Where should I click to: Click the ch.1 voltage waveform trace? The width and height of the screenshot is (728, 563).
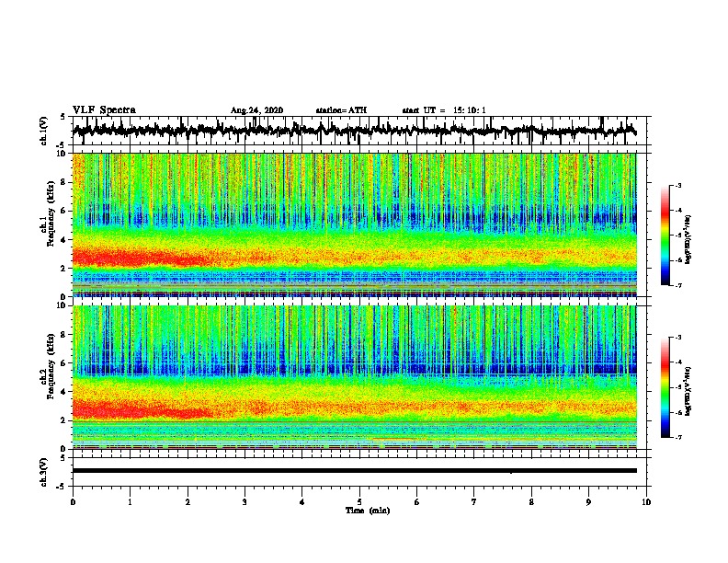pos(354,131)
